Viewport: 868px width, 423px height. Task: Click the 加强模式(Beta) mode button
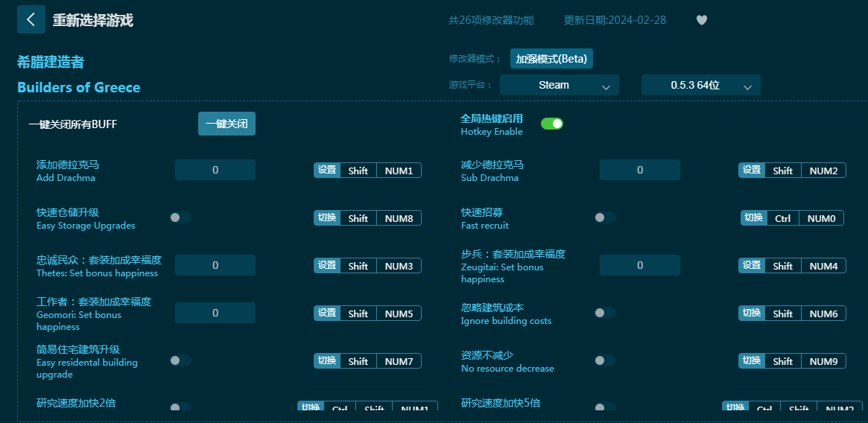551,58
